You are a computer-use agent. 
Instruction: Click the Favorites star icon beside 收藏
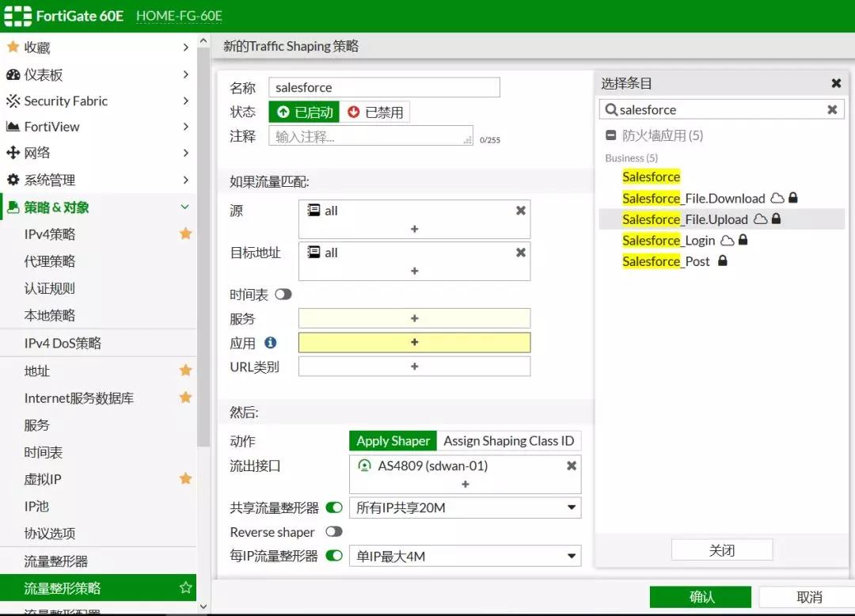13,48
